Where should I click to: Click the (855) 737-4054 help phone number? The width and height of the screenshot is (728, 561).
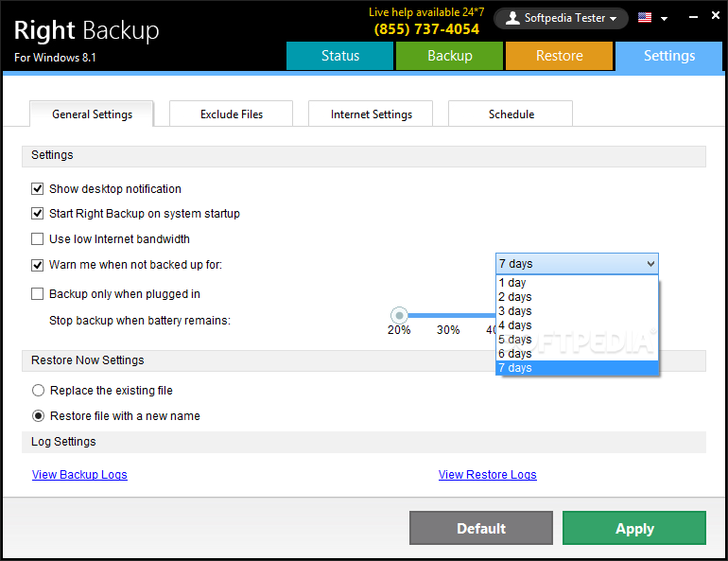pos(426,29)
